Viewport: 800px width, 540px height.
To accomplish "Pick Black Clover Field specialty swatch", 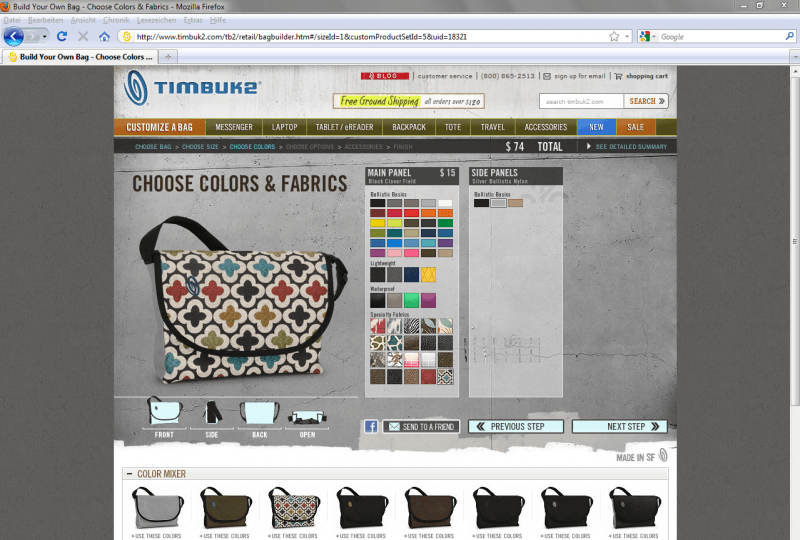I will tap(445, 377).
